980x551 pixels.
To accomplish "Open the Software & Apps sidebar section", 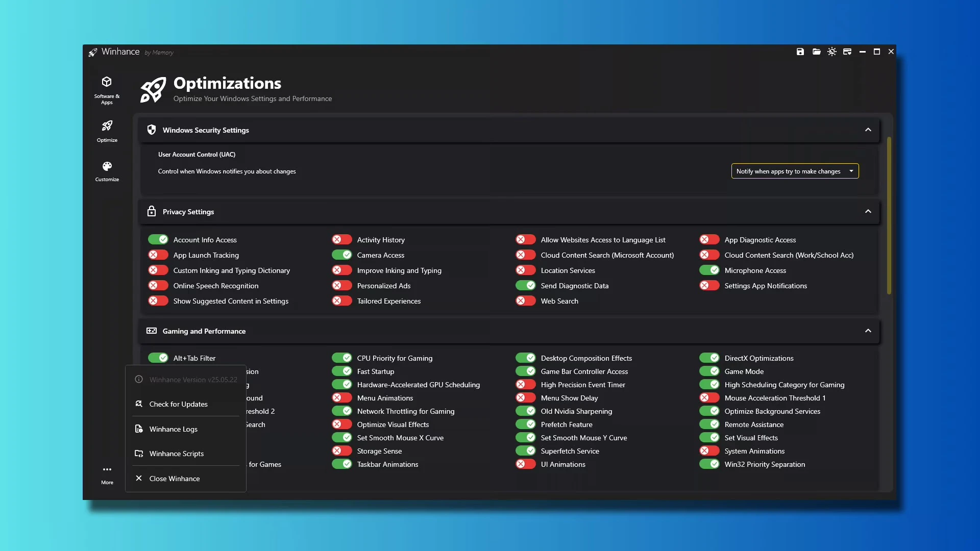I will [107, 90].
